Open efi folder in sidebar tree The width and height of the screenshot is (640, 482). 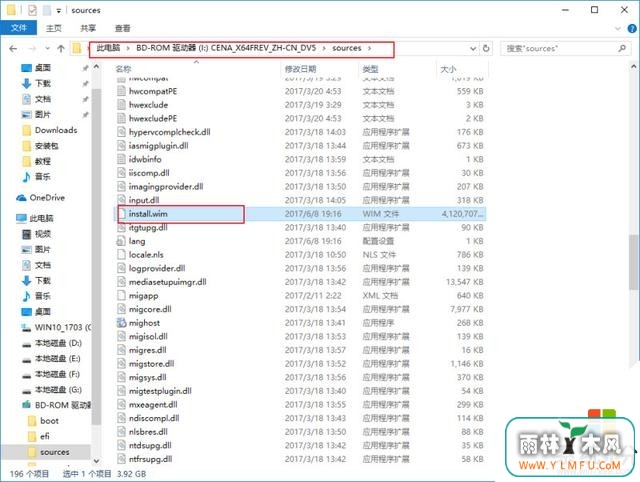click(45, 436)
